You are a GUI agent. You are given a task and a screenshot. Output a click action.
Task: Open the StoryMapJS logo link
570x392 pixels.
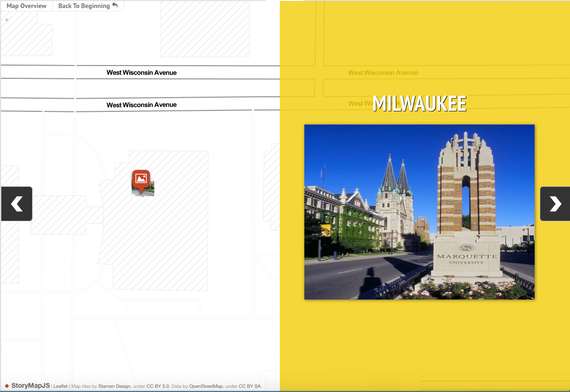[x=27, y=385]
